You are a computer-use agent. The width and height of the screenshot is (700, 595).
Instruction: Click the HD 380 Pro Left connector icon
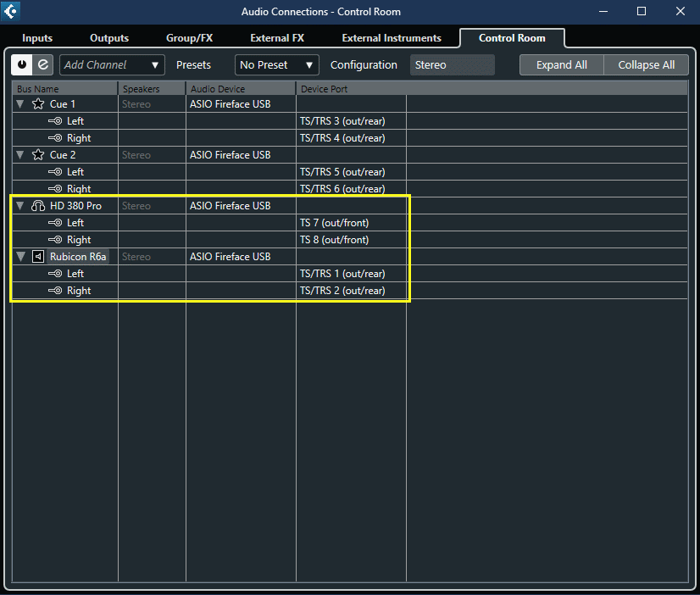[x=55, y=223]
